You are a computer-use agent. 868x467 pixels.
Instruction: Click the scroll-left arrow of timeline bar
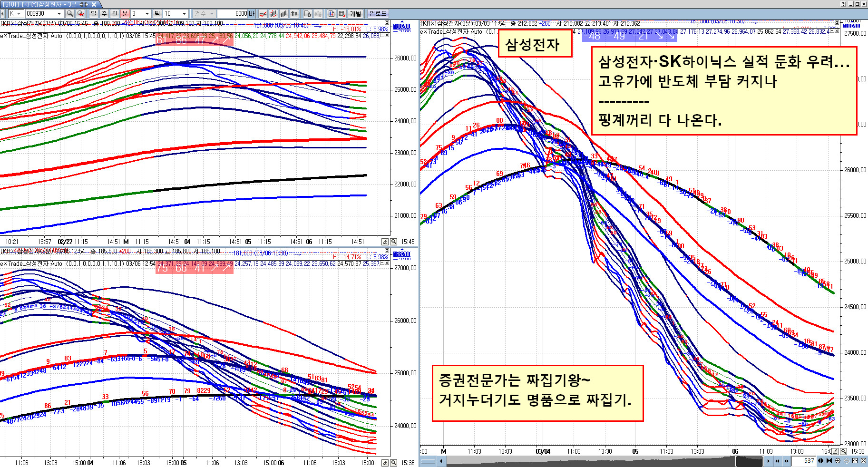[x=441, y=461]
